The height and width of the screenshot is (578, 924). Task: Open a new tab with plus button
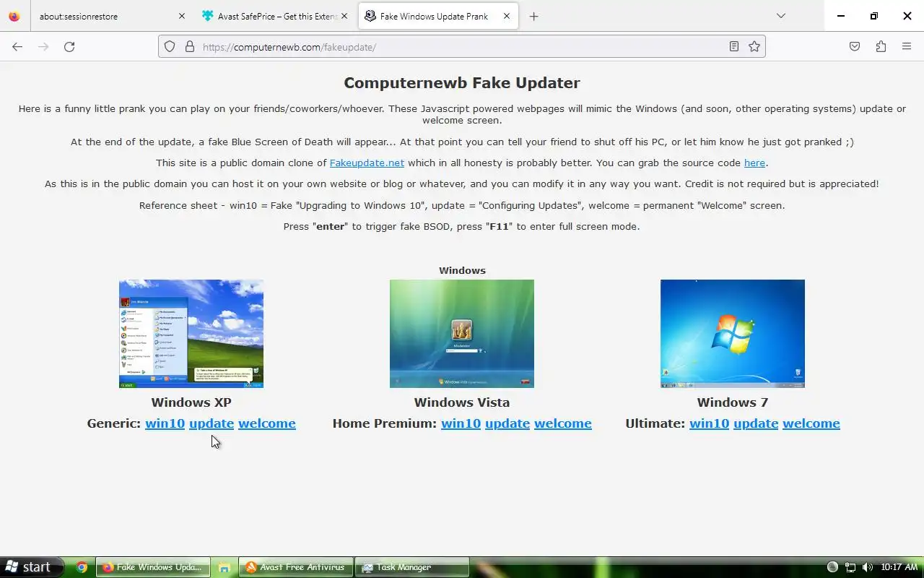pyautogui.click(x=533, y=17)
